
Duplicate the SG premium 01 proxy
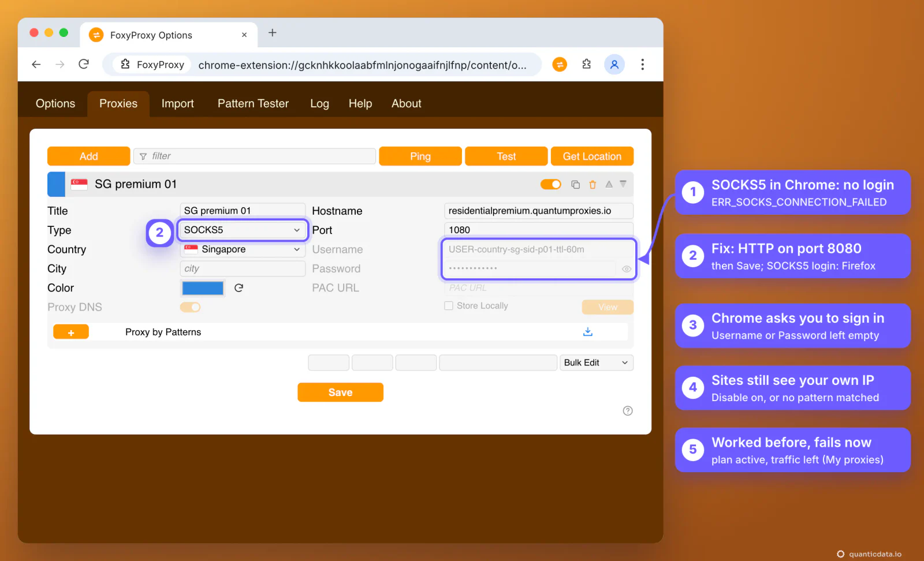click(x=575, y=185)
